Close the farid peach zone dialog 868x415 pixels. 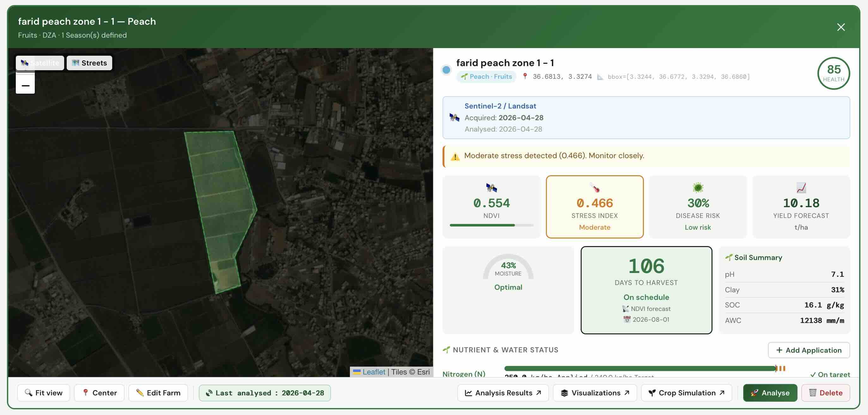pyautogui.click(x=841, y=27)
